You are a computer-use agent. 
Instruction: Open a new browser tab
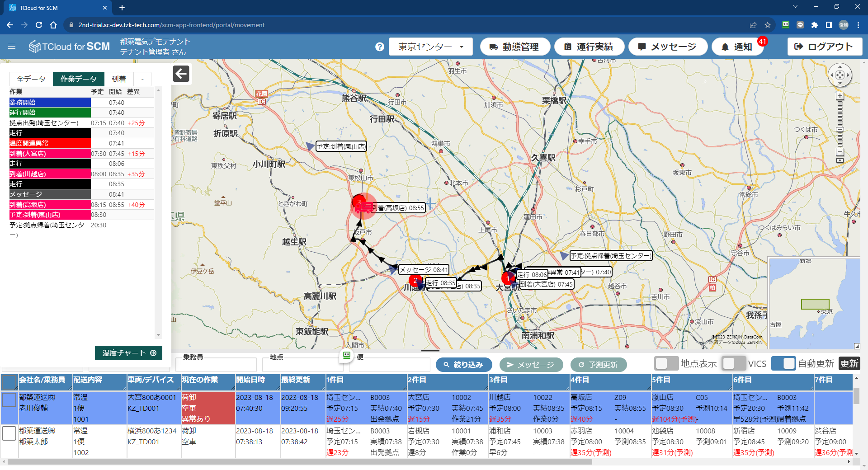[x=122, y=8]
